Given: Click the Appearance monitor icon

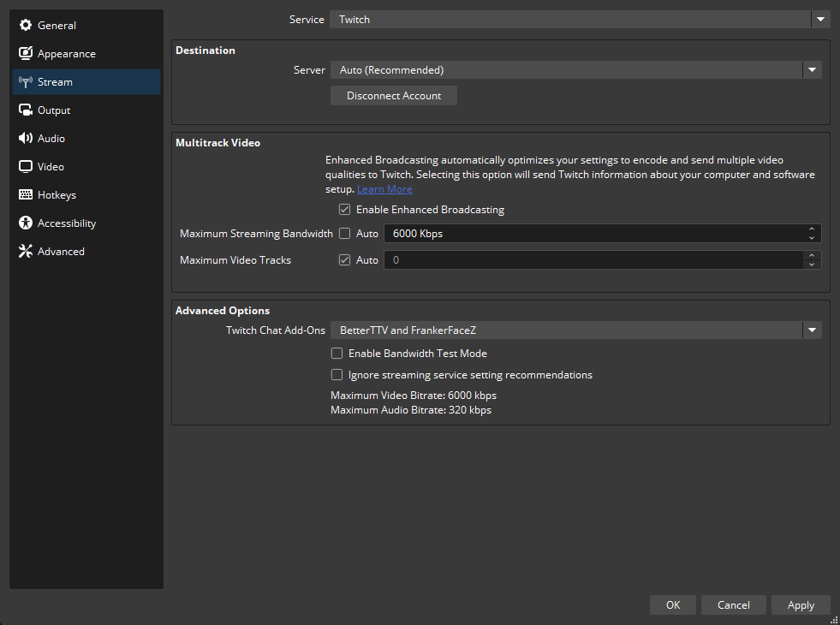Looking at the screenshot, I should click(25, 54).
